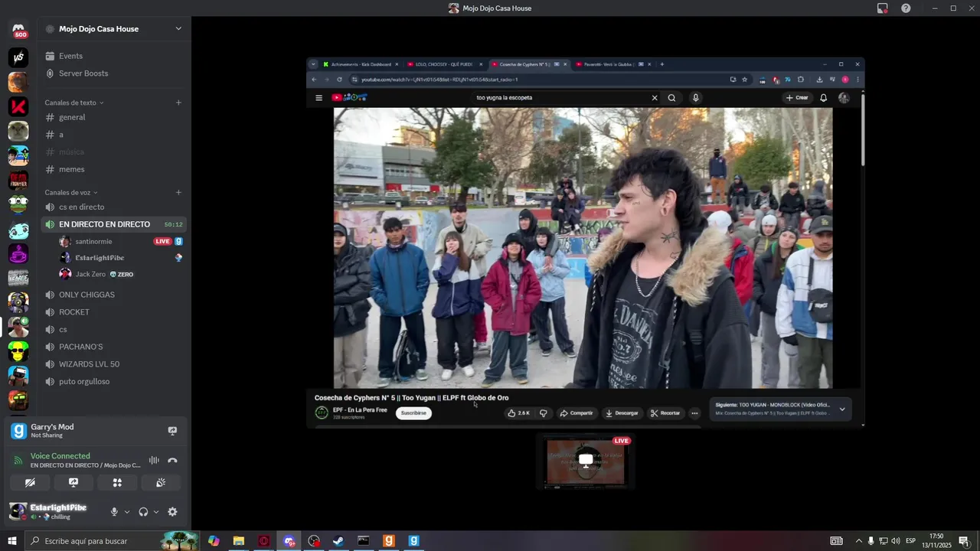Click the ESP language indicator
The image size is (980, 551).
point(910,541)
